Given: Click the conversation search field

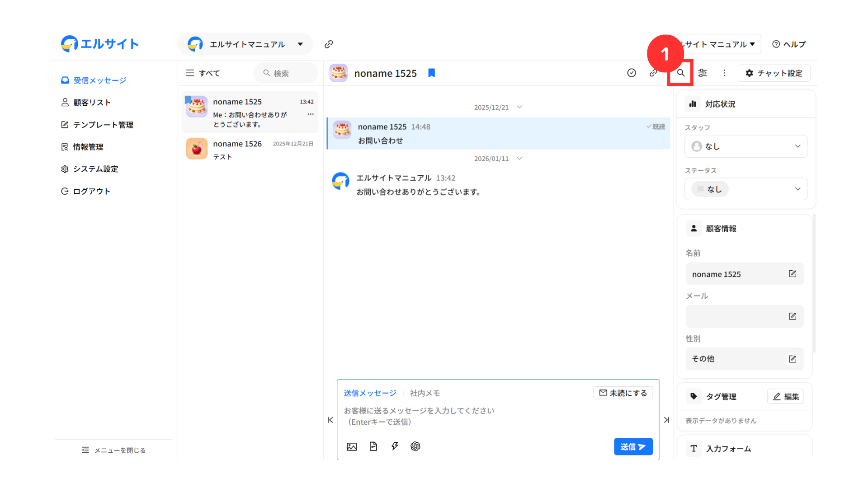Looking at the screenshot, I should 286,73.
